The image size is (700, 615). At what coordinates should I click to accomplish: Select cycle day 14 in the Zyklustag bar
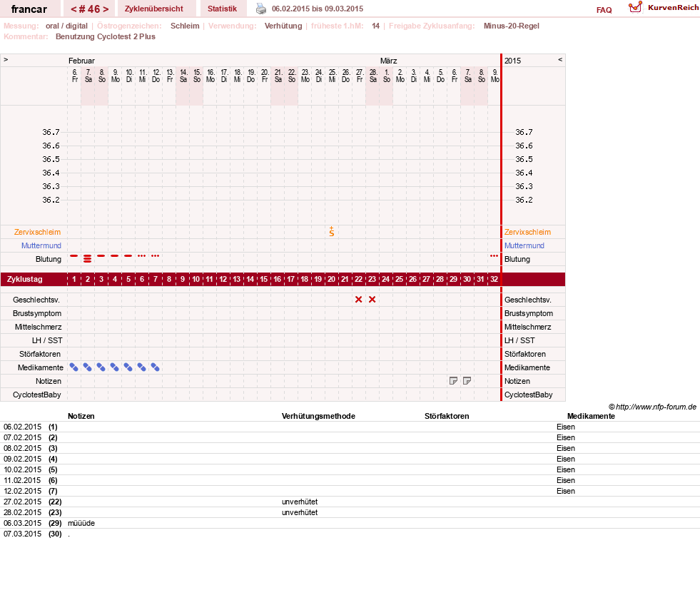(x=250, y=279)
